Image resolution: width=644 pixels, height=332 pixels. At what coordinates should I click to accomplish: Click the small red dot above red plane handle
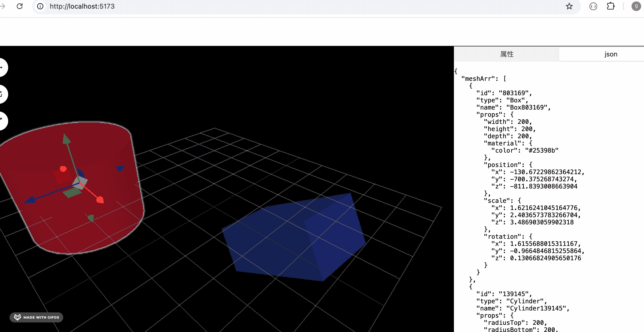[x=63, y=169]
